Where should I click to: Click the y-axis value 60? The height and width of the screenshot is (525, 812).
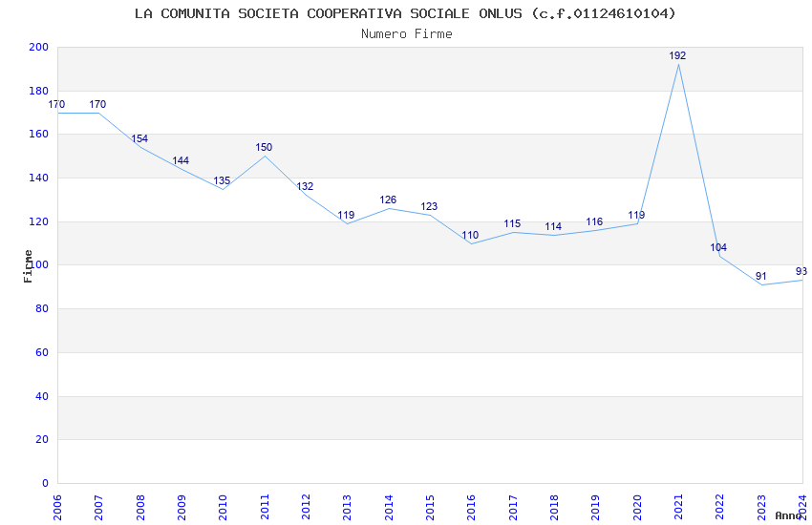[41, 353]
